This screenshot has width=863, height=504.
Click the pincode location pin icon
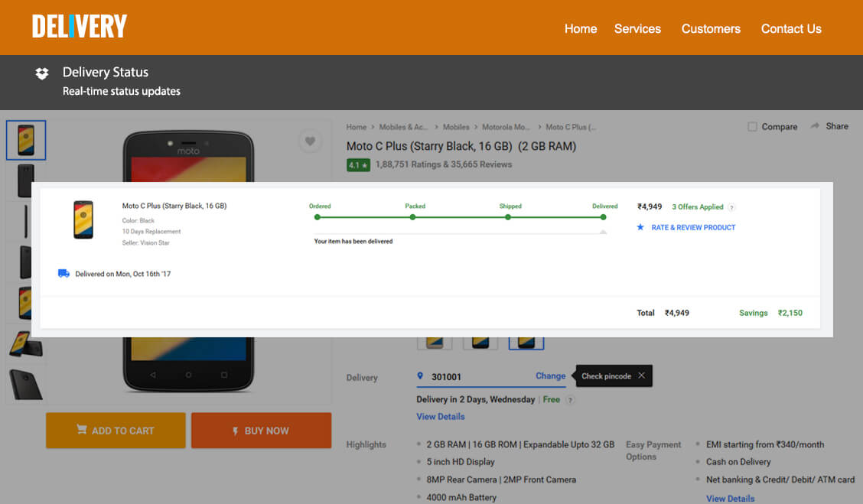click(x=420, y=376)
